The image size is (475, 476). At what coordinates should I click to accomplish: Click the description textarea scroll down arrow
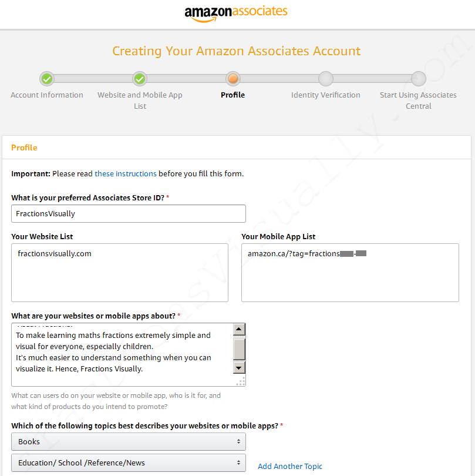point(239,368)
